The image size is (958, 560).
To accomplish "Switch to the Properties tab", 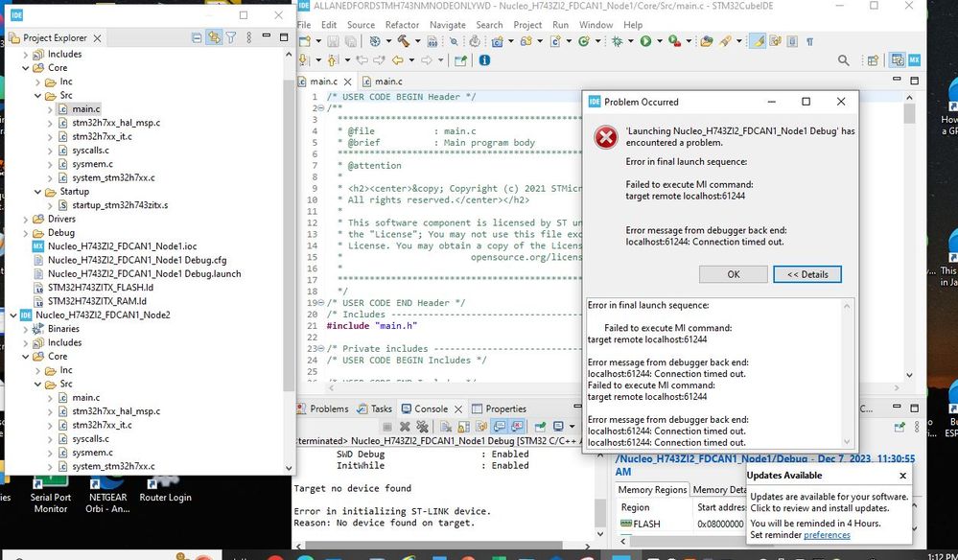I will [499, 409].
